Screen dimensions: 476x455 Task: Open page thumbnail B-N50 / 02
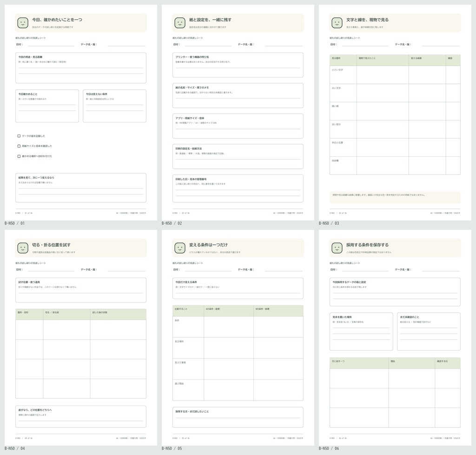click(238, 113)
